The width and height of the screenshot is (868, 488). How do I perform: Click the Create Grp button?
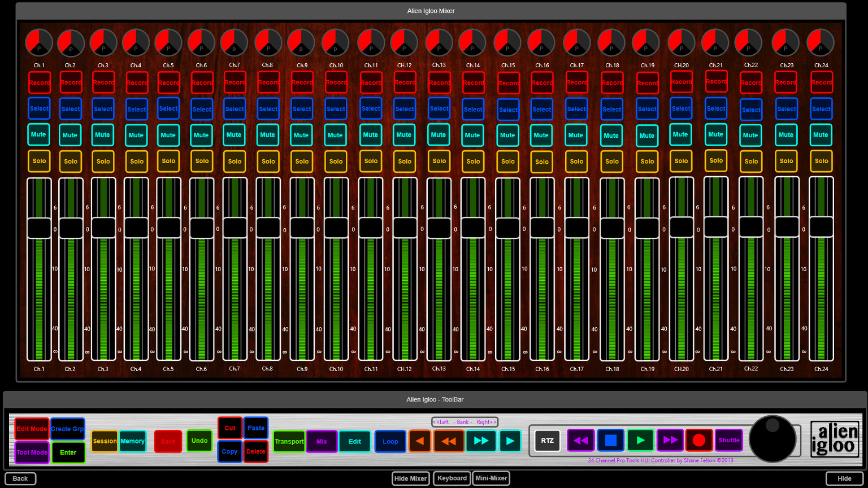click(x=68, y=429)
